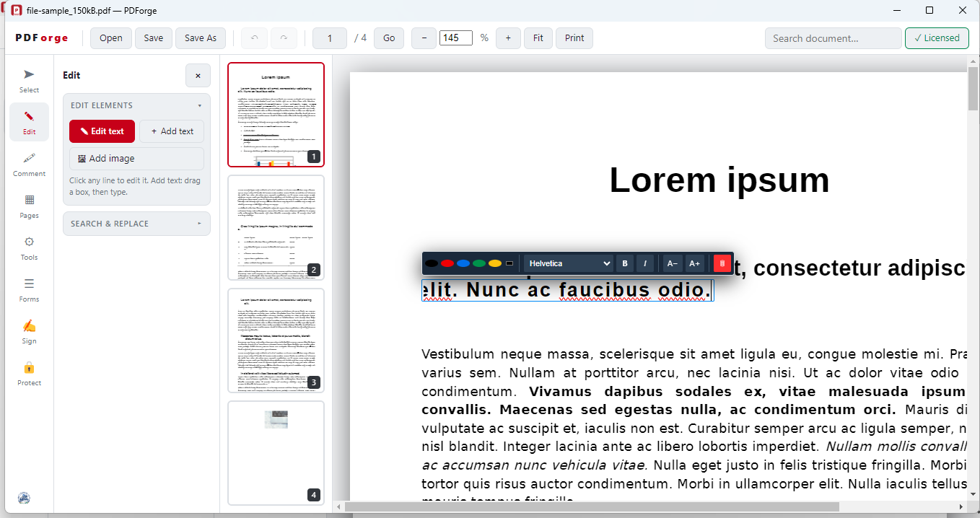This screenshot has width=980, height=518.
Task: Click the Open button
Action: click(111, 38)
